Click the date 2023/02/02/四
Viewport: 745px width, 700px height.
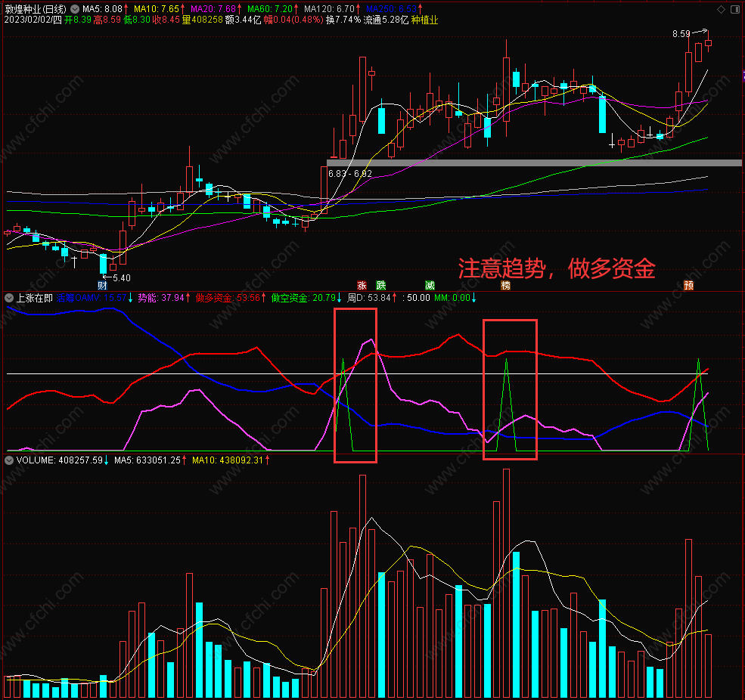pyautogui.click(x=33, y=20)
